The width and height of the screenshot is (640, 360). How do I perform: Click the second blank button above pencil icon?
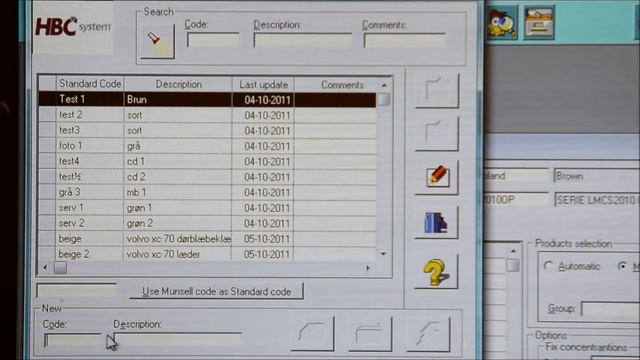437,134
